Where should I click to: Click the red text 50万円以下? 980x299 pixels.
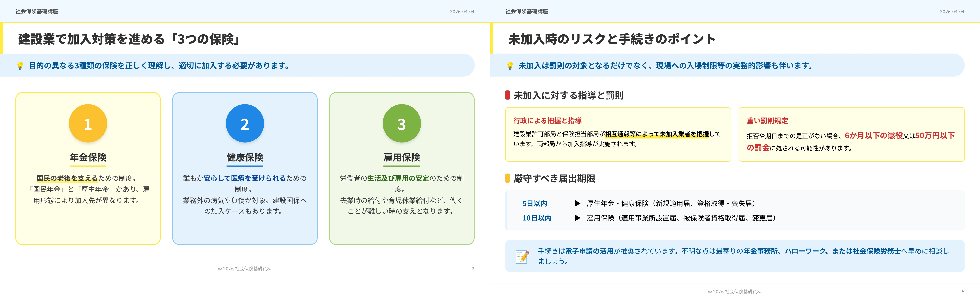coord(935,136)
